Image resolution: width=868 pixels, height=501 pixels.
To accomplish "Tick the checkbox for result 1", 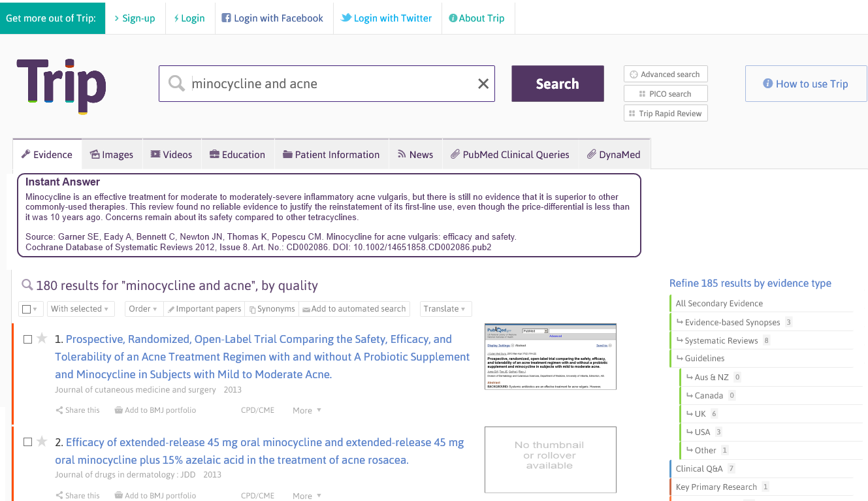I will 27,339.
